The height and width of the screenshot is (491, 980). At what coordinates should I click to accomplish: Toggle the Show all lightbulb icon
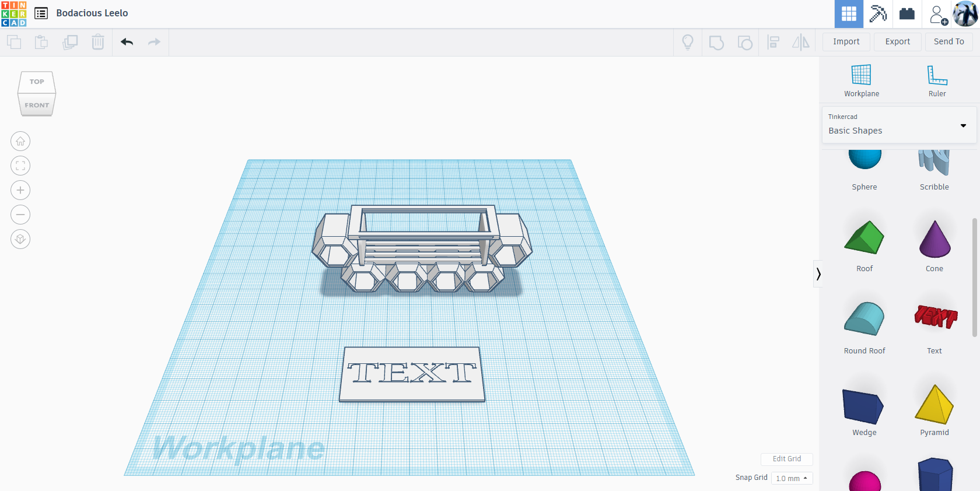[x=688, y=42]
